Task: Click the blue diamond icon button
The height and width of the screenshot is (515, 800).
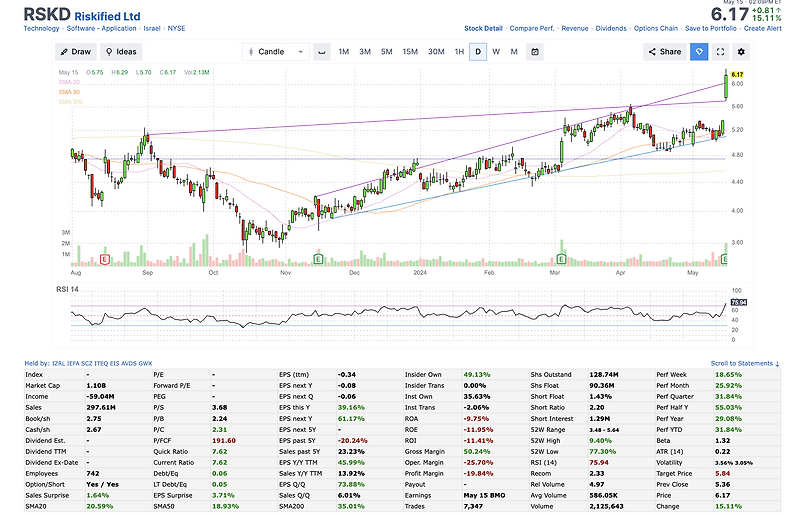Action: click(x=699, y=52)
